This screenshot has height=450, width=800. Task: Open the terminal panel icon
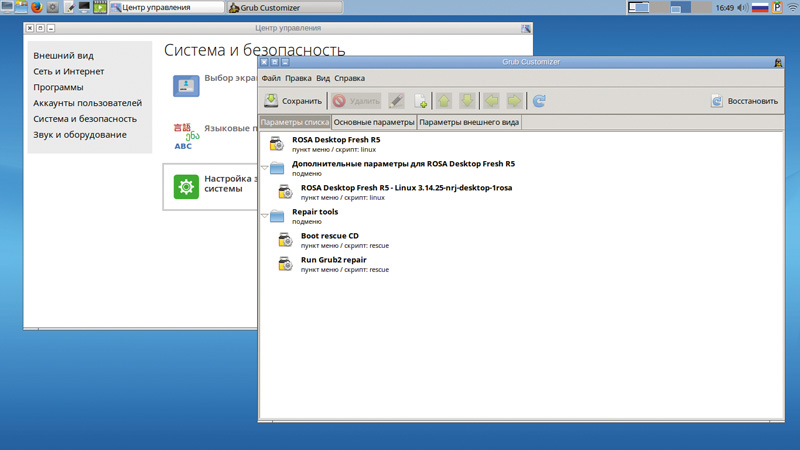pos(84,7)
